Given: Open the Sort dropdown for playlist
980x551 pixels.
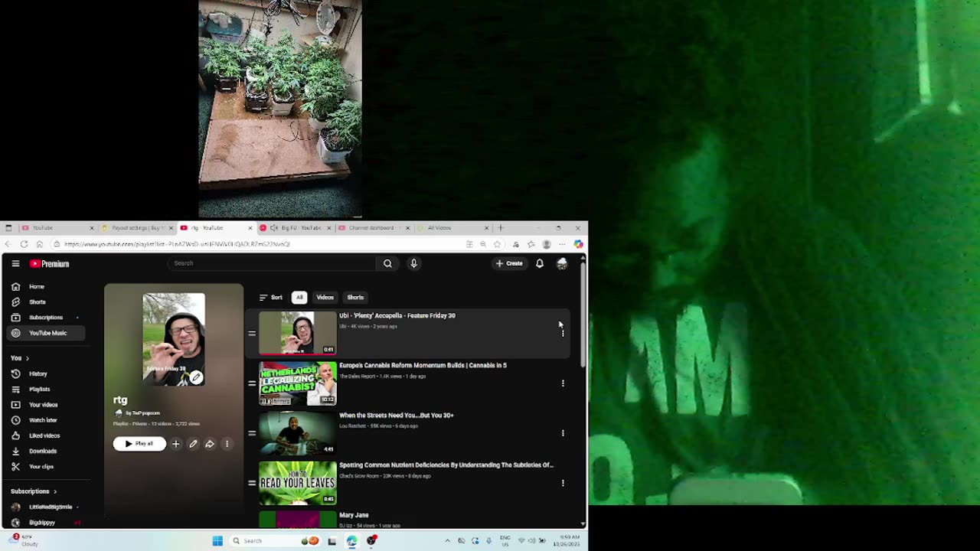Looking at the screenshot, I should tap(271, 297).
